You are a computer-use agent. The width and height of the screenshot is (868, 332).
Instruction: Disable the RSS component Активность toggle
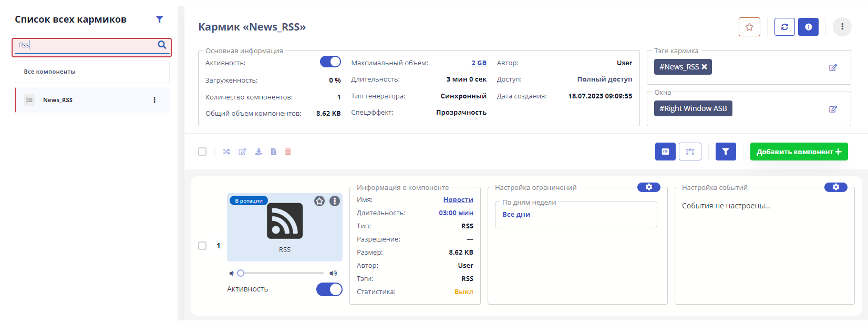(329, 289)
